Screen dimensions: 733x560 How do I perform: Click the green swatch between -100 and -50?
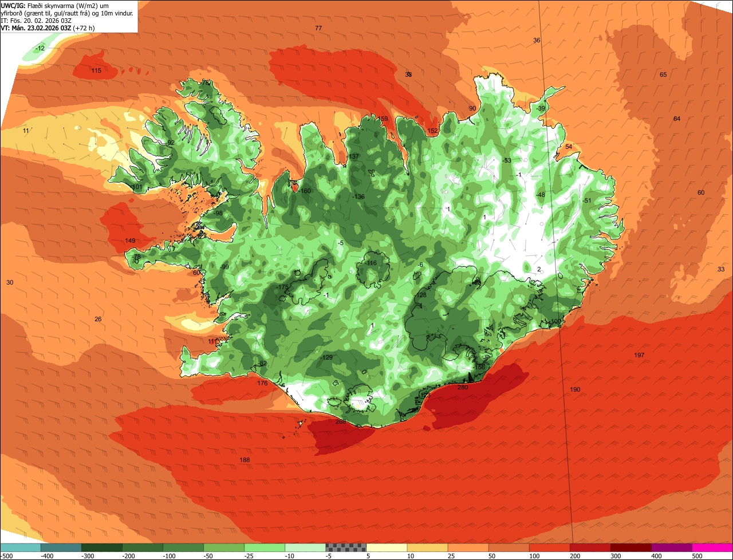click(x=183, y=547)
